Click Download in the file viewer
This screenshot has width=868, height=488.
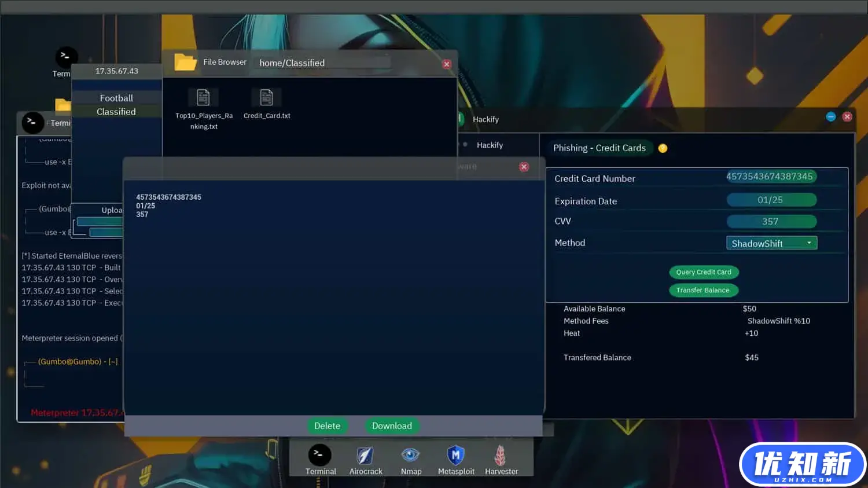392,426
